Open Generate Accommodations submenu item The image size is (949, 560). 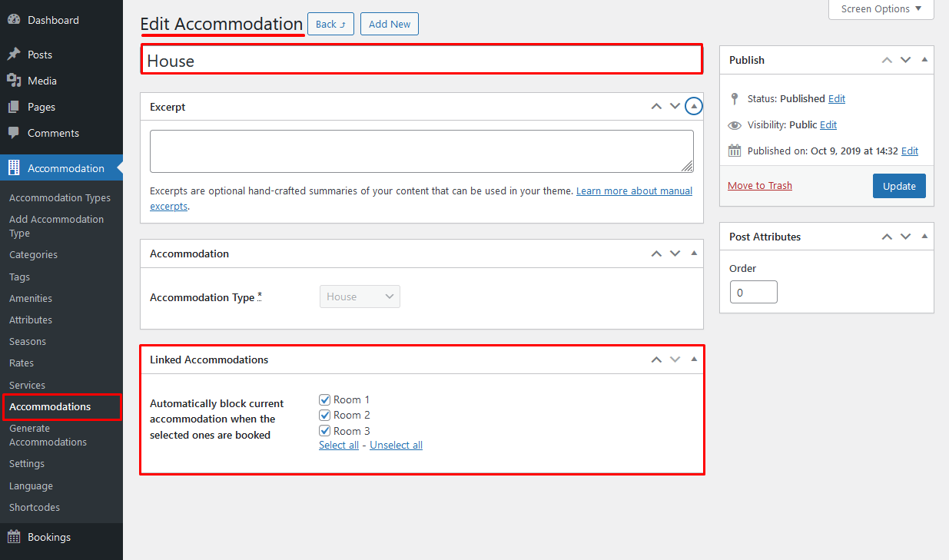point(48,435)
